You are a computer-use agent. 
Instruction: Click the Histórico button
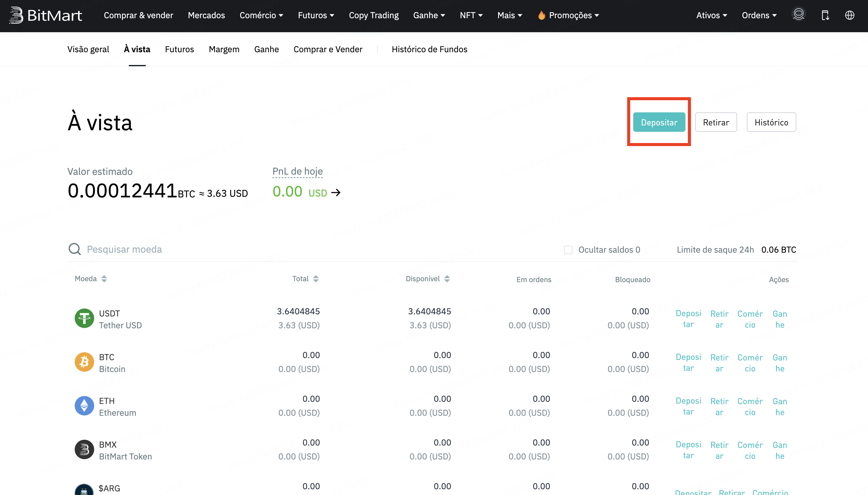click(x=771, y=122)
